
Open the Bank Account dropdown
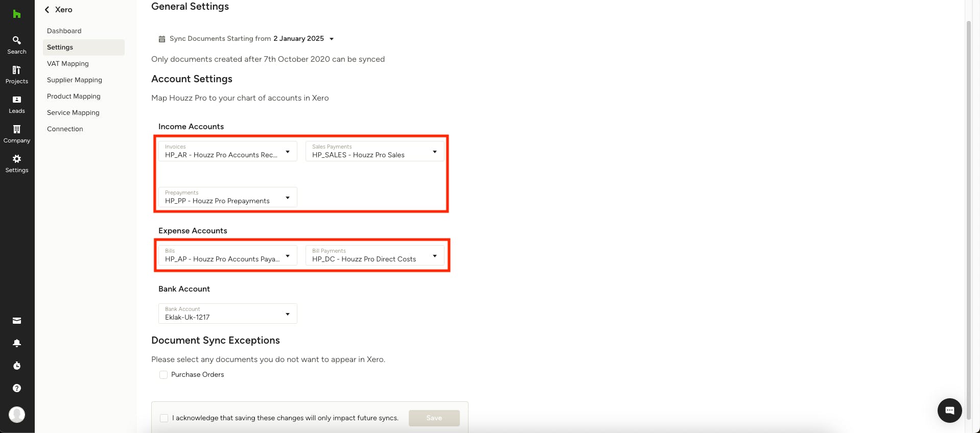point(228,314)
